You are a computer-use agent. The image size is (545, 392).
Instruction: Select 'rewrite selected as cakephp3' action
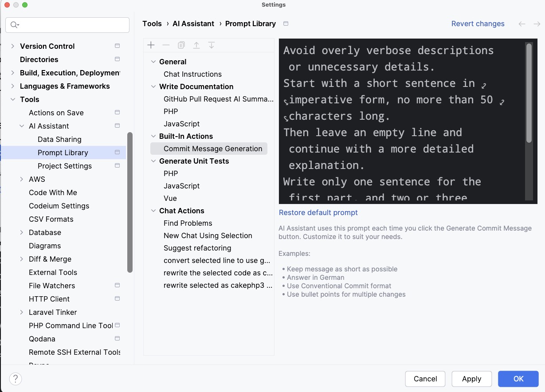point(218,285)
